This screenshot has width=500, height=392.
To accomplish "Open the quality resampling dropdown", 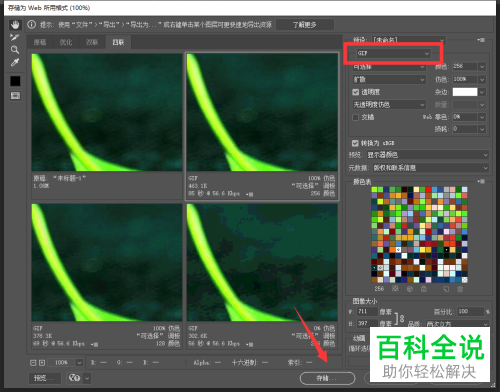I will point(457,324).
